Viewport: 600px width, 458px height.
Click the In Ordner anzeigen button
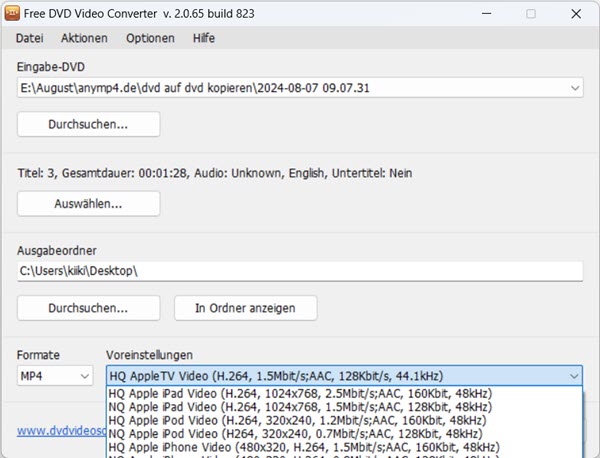(x=246, y=308)
